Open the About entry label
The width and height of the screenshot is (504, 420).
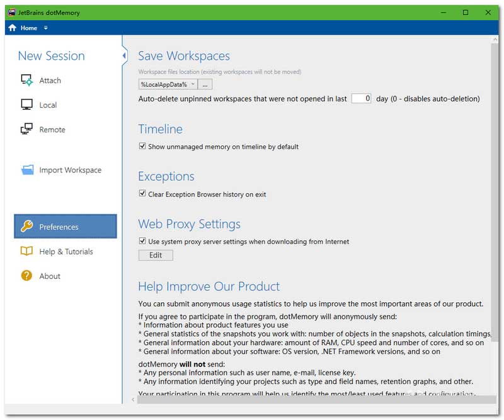[x=50, y=276]
